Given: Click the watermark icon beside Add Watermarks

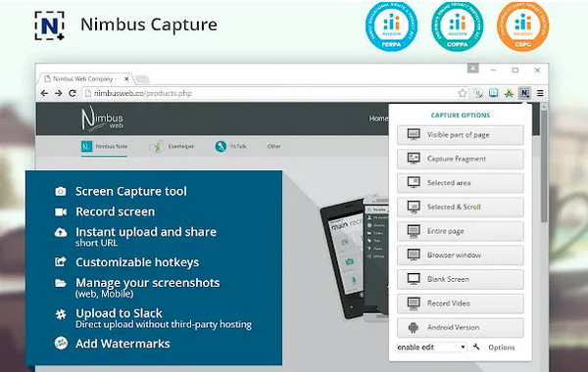Looking at the screenshot, I should (61, 343).
